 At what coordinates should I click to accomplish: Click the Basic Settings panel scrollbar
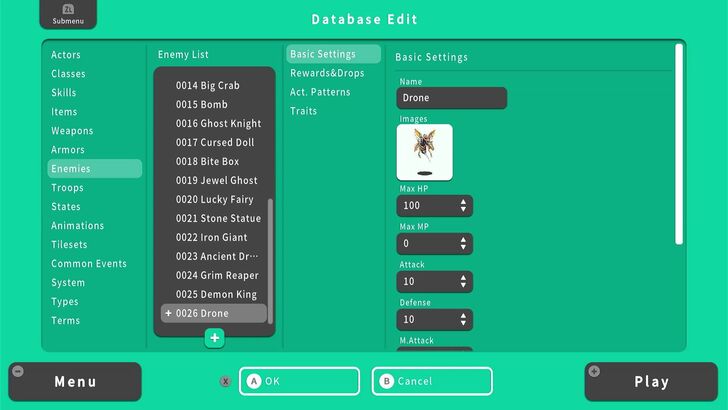[x=679, y=144]
